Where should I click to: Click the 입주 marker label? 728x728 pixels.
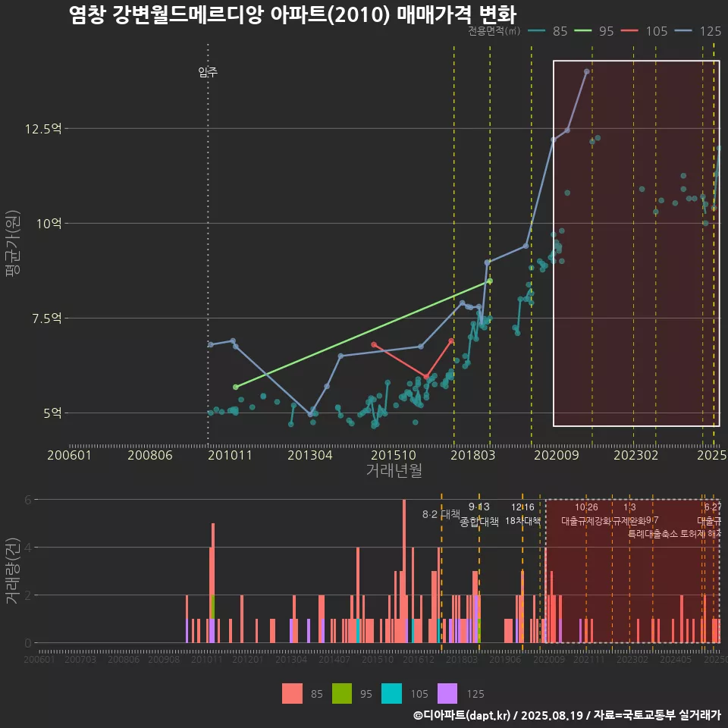coord(208,72)
